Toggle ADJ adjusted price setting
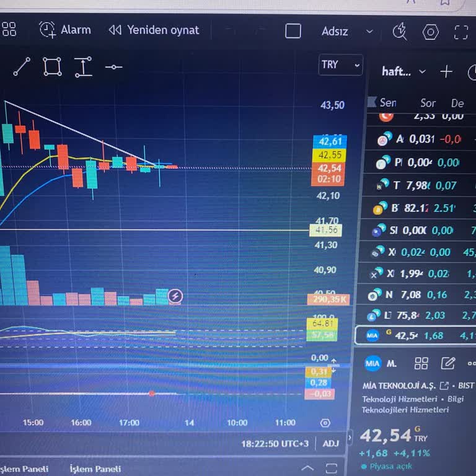The height and width of the screenshot is (476, 476). pyautogui.click(x=331, y=444)
